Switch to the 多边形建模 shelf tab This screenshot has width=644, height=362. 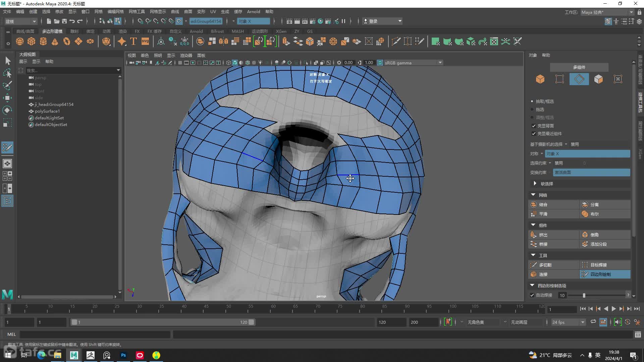(x=52, y=31)
